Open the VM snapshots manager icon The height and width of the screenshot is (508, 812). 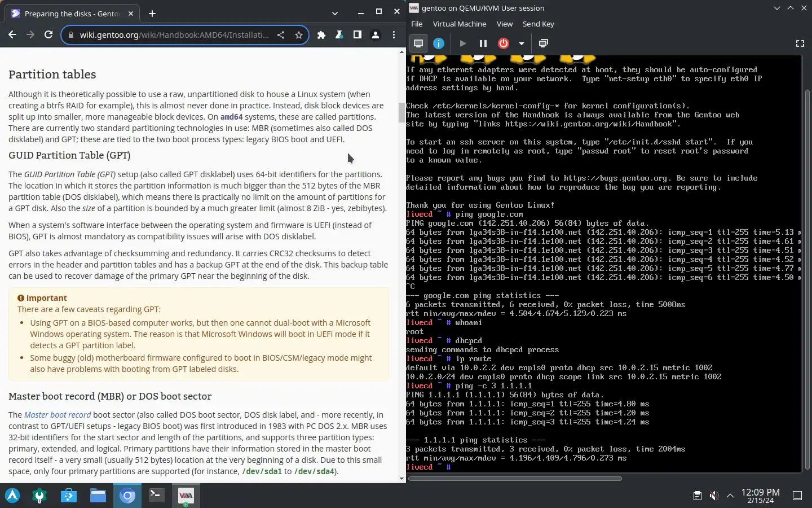[x=544, y=43]
